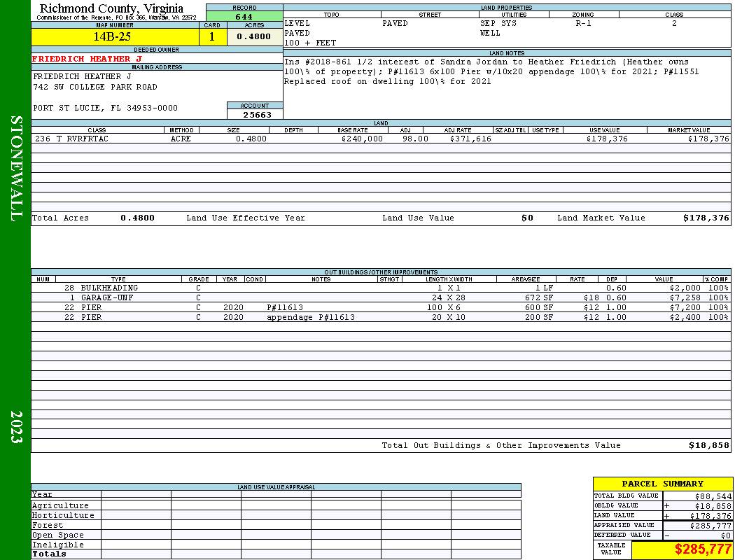Click Land Market Value total $178,376
The height and width of the screenshot is (560, 735).
coord(706,218)
